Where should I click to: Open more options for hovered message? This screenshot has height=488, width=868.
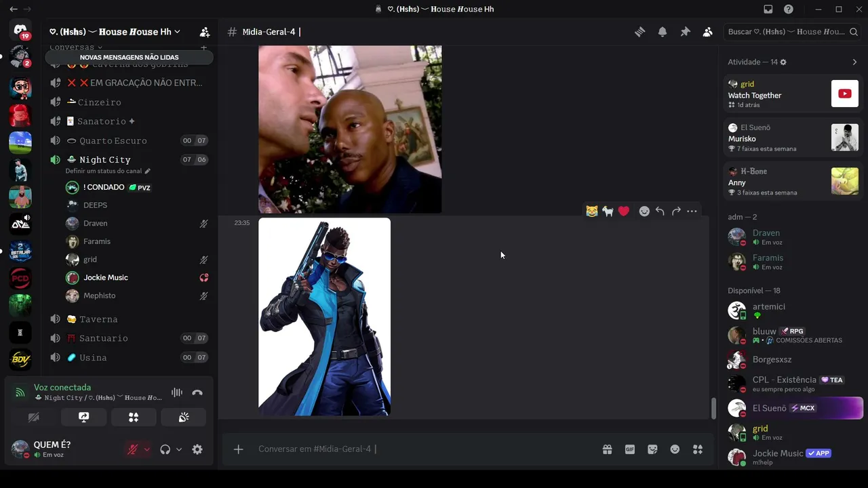692,211
